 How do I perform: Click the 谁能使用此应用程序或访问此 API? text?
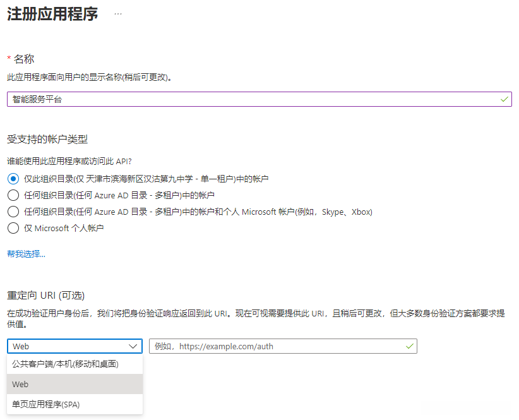pos(69,162)
